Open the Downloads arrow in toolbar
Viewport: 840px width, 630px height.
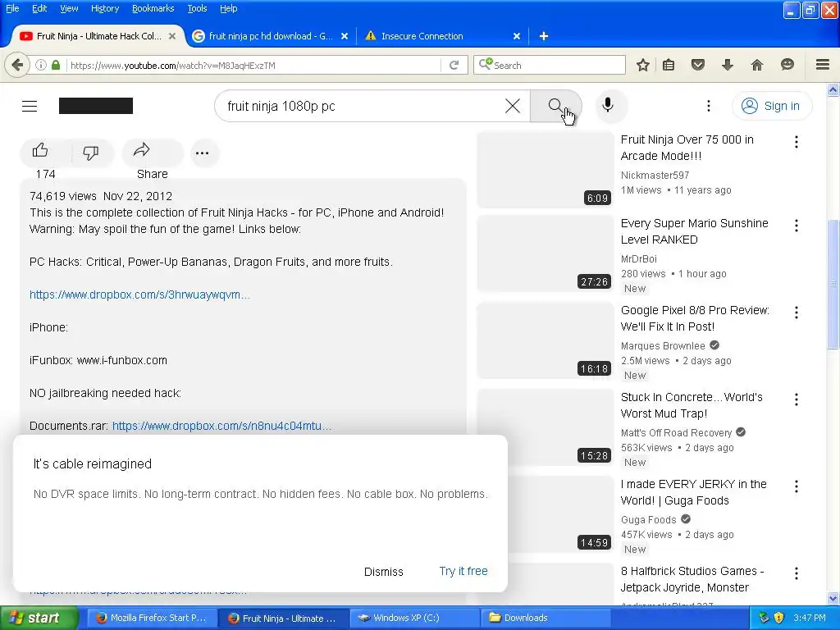(x=727, y=65)
